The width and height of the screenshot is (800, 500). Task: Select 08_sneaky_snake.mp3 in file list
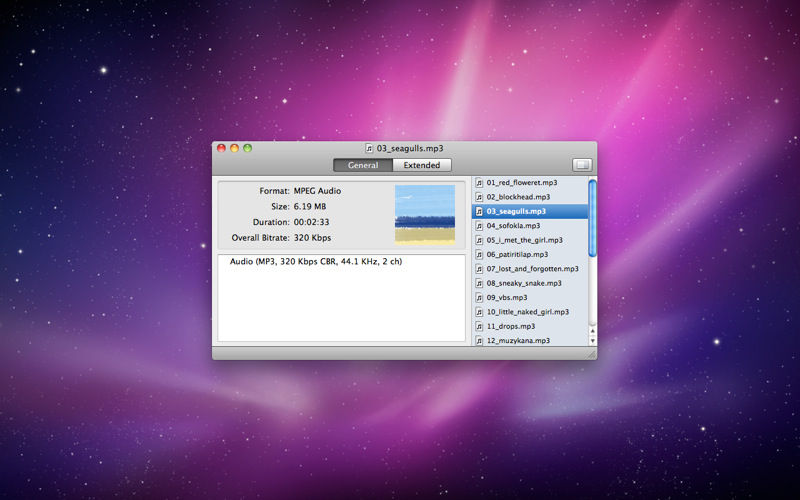point(530,283)
